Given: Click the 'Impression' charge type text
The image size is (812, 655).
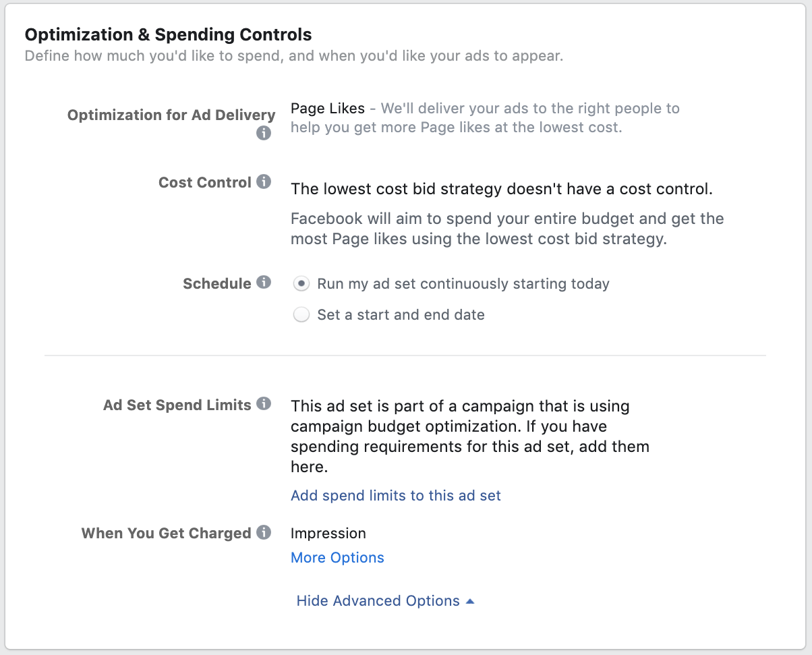Looking at the screenshot, I should (x=328, y=533).
